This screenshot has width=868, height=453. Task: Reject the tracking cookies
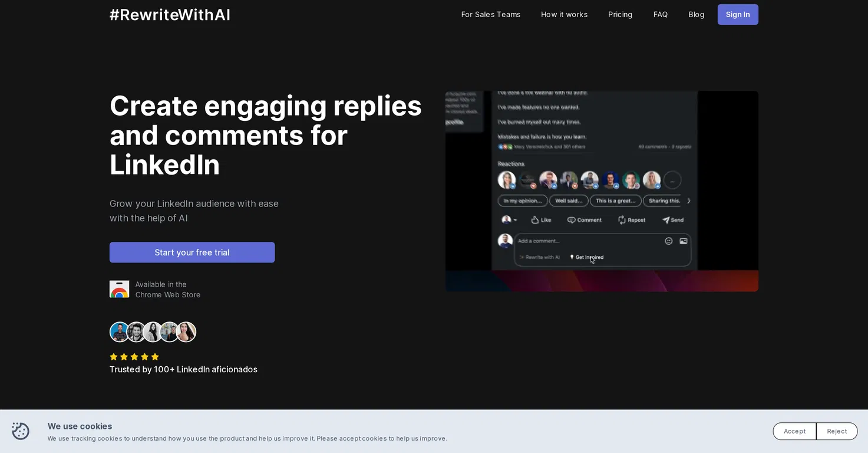pos(837,431)
